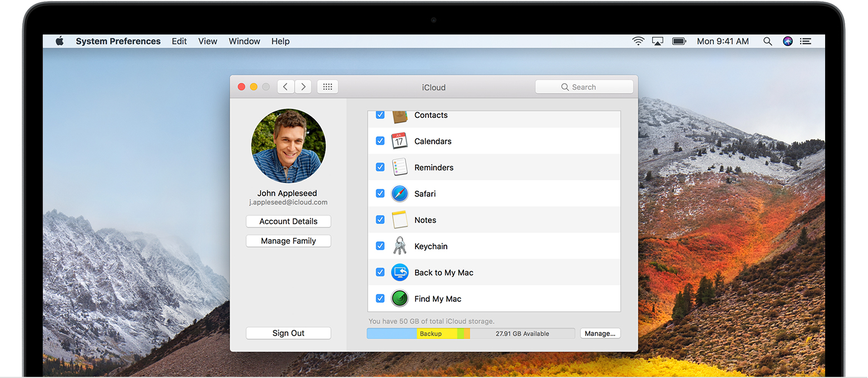Click the Back to My Mac icon
Viewport: 868px width, 378px height.
click(x=400, y=272)
